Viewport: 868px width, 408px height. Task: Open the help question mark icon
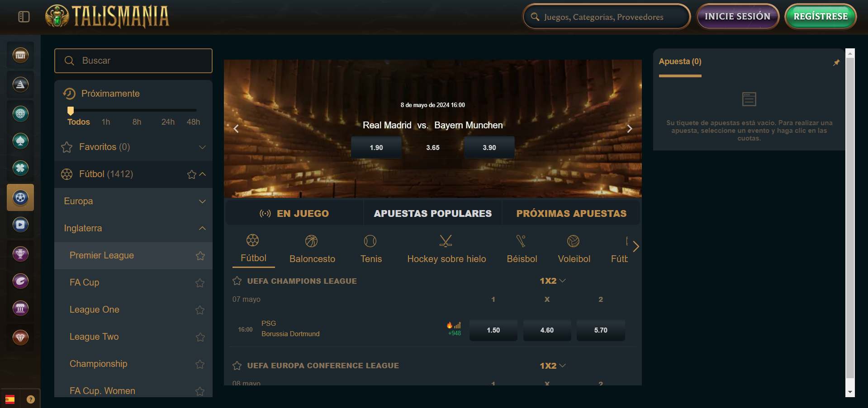click(31, 399)
